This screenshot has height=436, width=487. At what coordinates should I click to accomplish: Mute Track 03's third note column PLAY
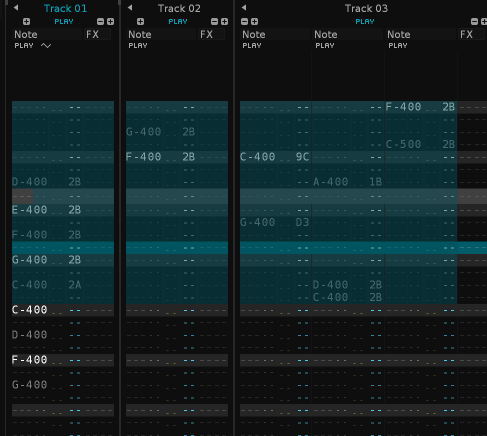pos(398,46)
